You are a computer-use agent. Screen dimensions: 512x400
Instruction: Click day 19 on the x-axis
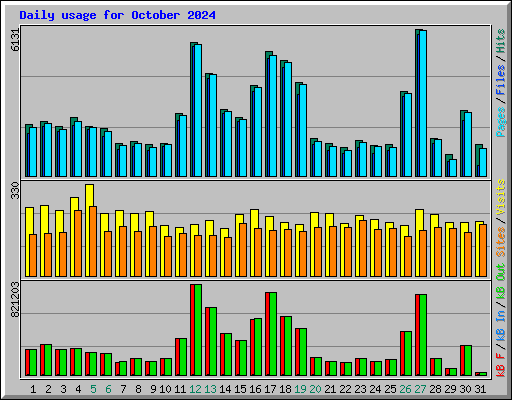pos(300,389)
